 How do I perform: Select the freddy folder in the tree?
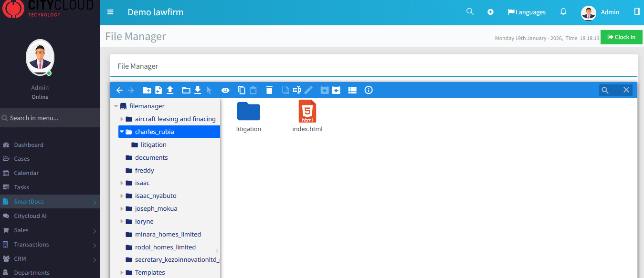144,170
